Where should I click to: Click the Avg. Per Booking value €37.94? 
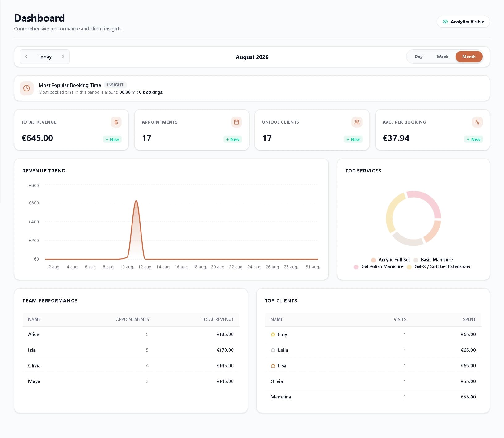pyautogui.click(x=396, y=138)
